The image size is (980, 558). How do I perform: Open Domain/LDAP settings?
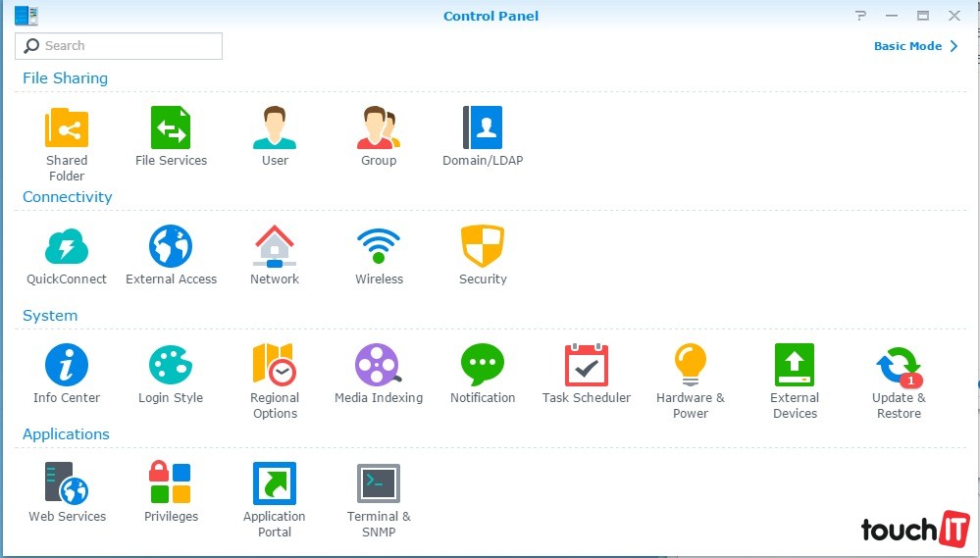tap(483, 128)
